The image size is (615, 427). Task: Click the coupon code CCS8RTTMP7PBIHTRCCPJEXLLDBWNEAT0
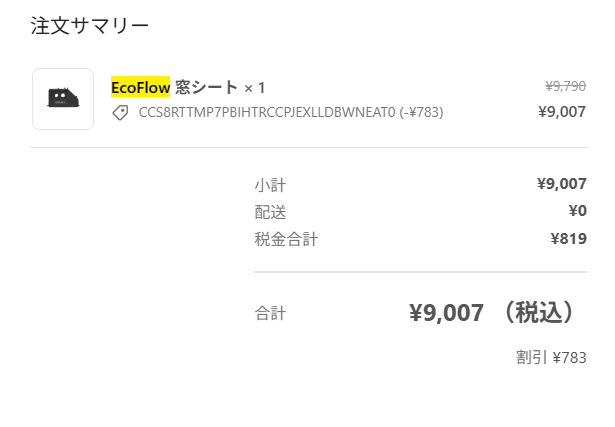click(x=267, y=112)
